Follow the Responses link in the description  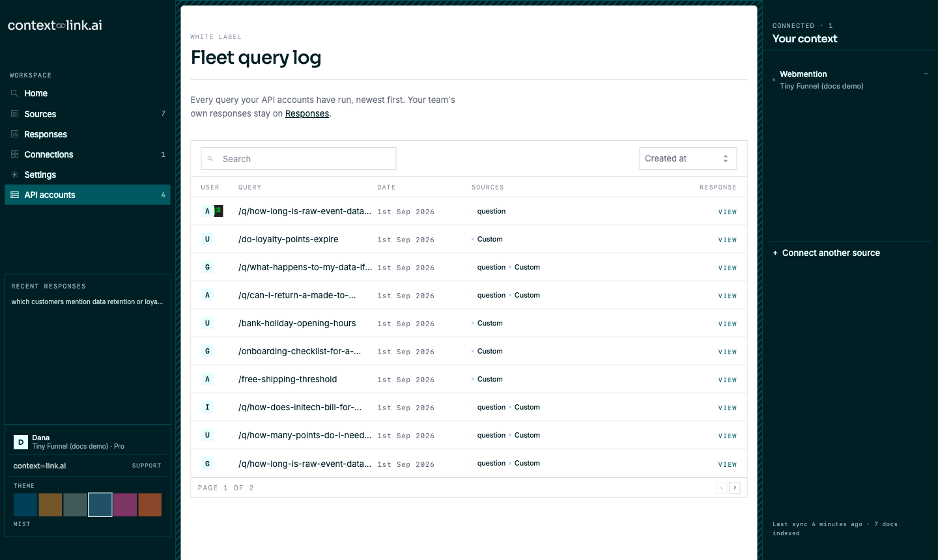(307, 113)
